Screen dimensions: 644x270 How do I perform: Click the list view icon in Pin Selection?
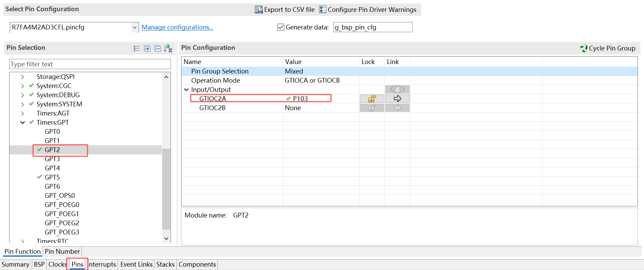click(137, 48)
